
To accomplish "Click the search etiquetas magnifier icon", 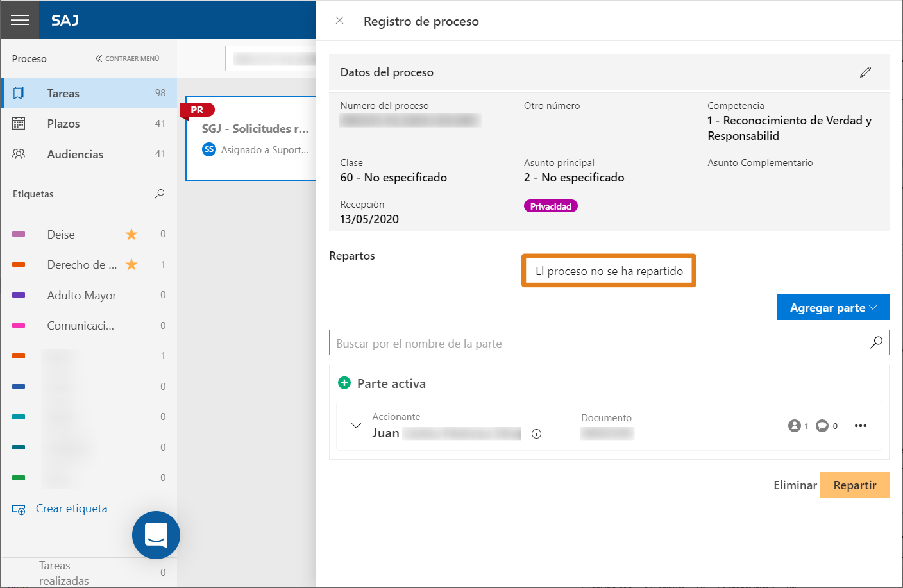I will (x=160, y=194).
